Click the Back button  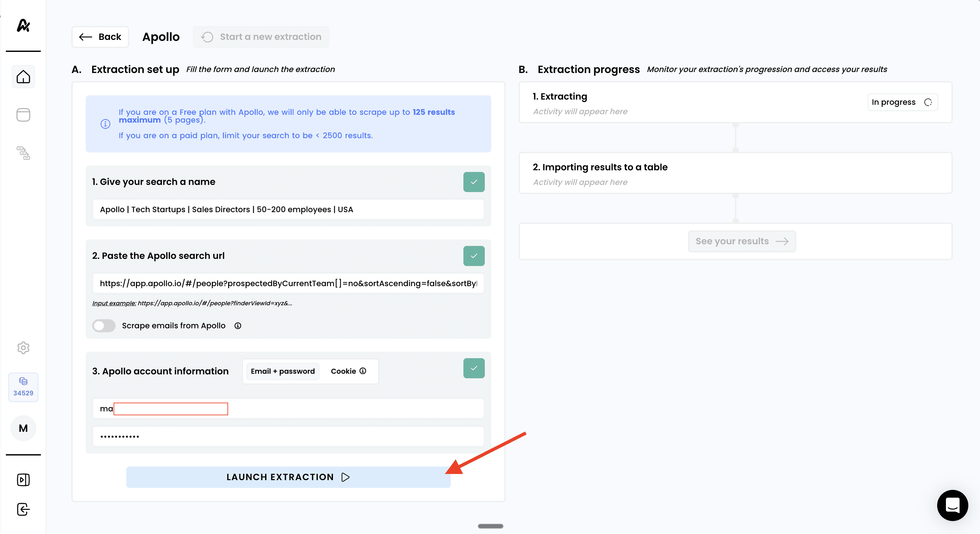point(101,37)
